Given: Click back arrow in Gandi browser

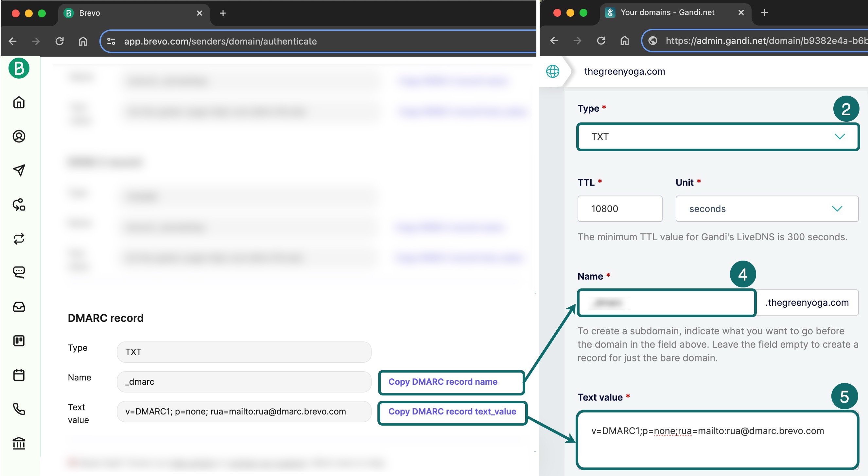Looking at the screenshot, I should (554, 41).
